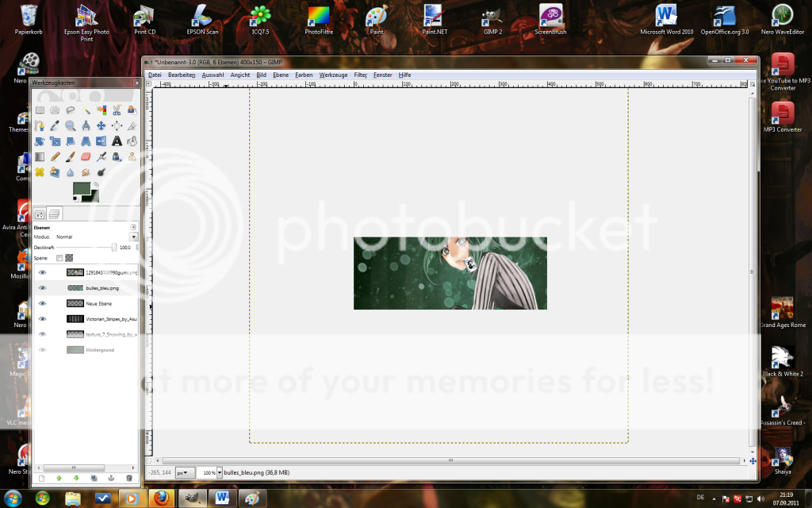The image size is (812, 508).
Task: Open the Auswahl menu
Action: (x=213, y=75)
